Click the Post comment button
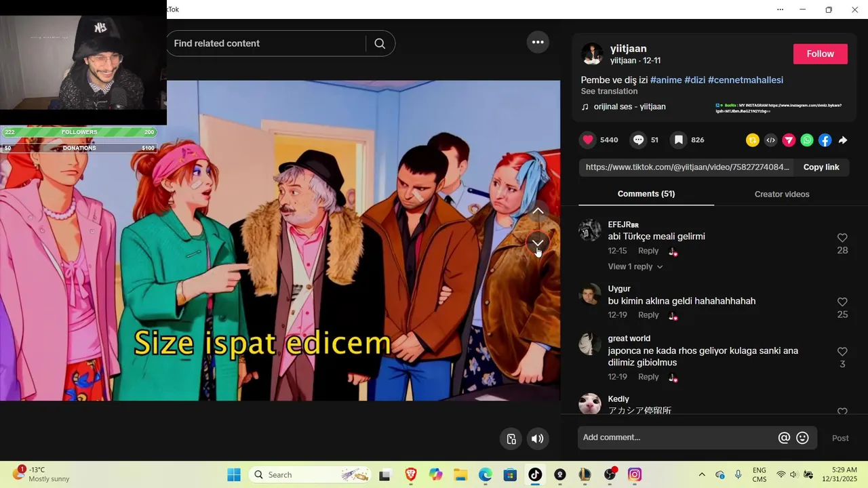 (x=840, y=439)
